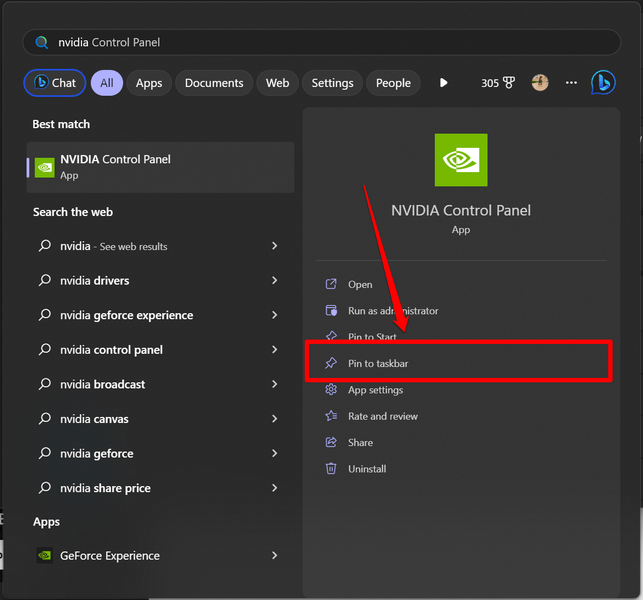This screenshot has width=643, height=600.
Task: Open web suggestion 'nvidia - See web results'
Action: click(160, 246)
